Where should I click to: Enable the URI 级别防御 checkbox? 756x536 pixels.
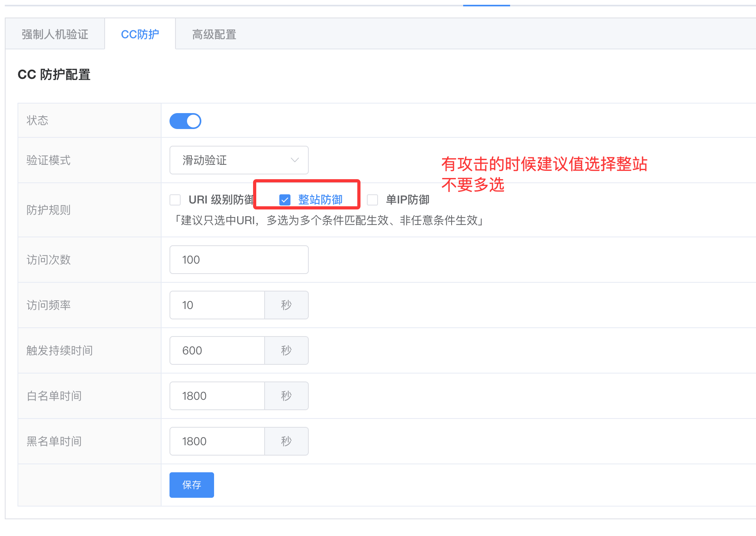[175, 200]
